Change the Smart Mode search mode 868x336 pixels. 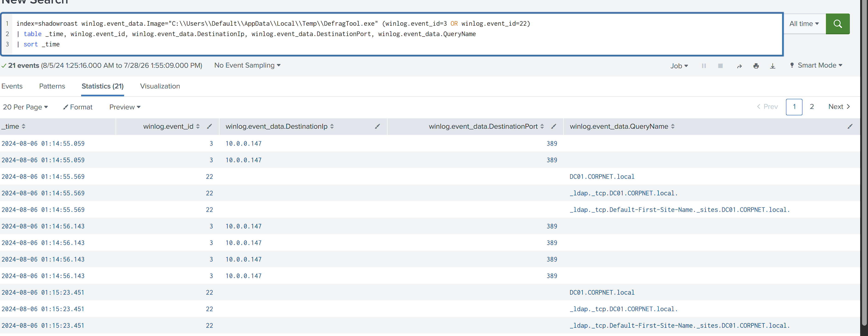[816, 65]
